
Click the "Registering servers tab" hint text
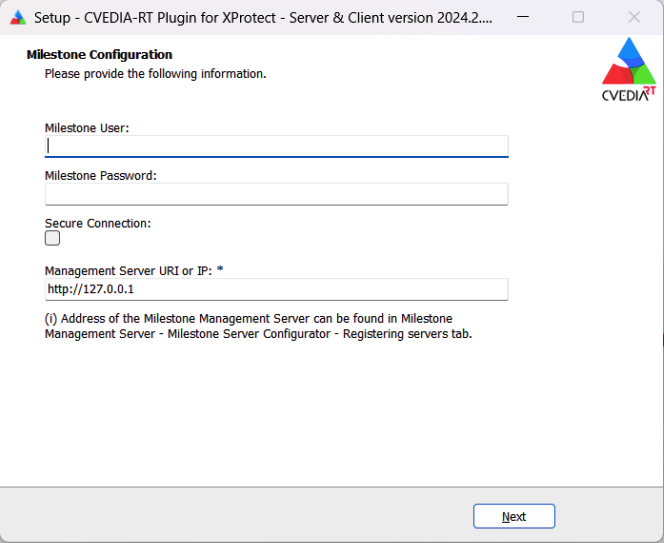[x=407, y=334]
